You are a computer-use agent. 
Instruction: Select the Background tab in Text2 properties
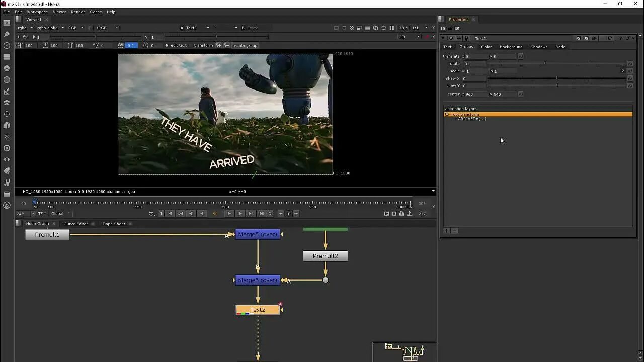click(x=511, y=47)
